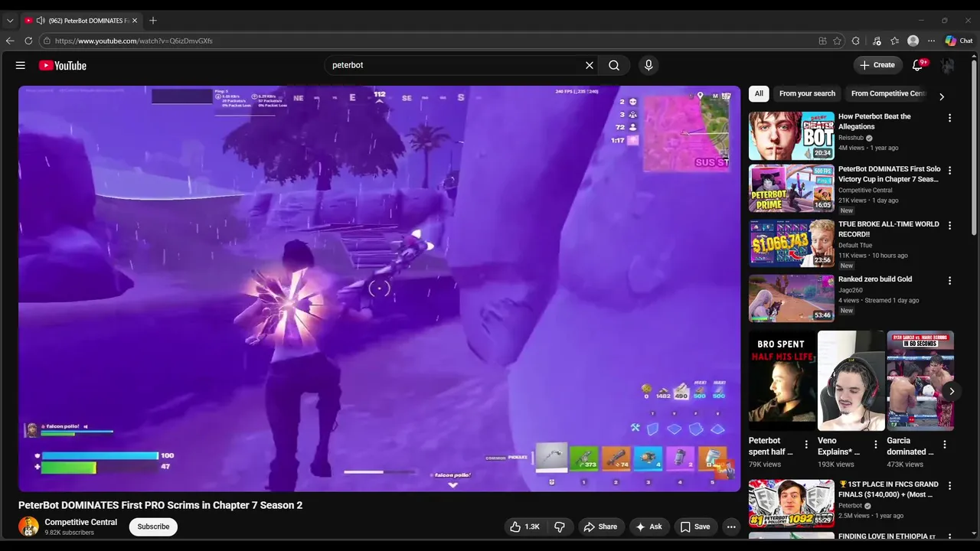Like the video (1.3K)

point(524,527)
